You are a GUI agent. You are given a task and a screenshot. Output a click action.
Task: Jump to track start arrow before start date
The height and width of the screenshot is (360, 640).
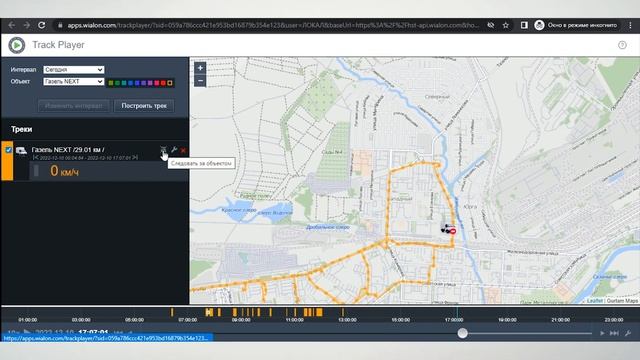(36, 158)
